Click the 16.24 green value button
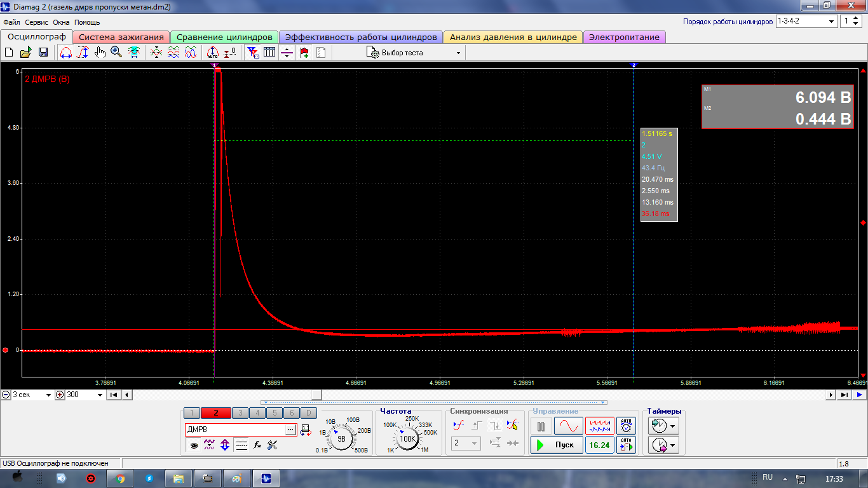Viewport: 868px width, 488px height. [599, 445]
